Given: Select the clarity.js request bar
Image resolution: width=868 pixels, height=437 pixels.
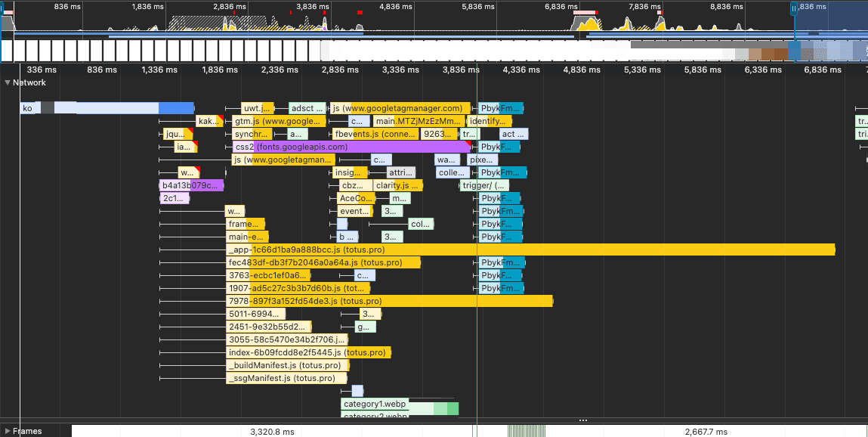Looking at the screenshot, I should [x=398, y=185].
